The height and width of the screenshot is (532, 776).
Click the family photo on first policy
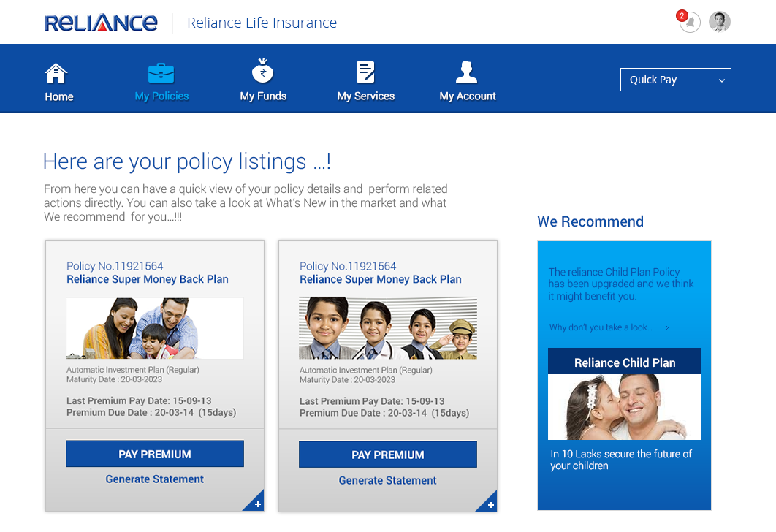pyautogui.click(x=155, y=328)
